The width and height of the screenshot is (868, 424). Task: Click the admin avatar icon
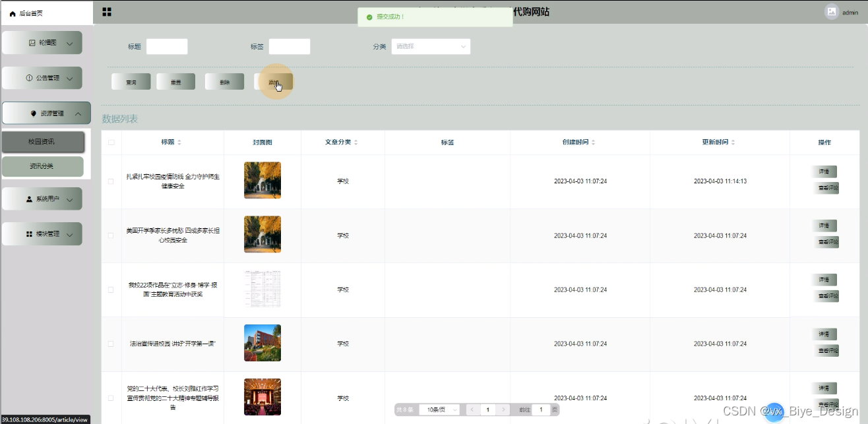(832, 12)
